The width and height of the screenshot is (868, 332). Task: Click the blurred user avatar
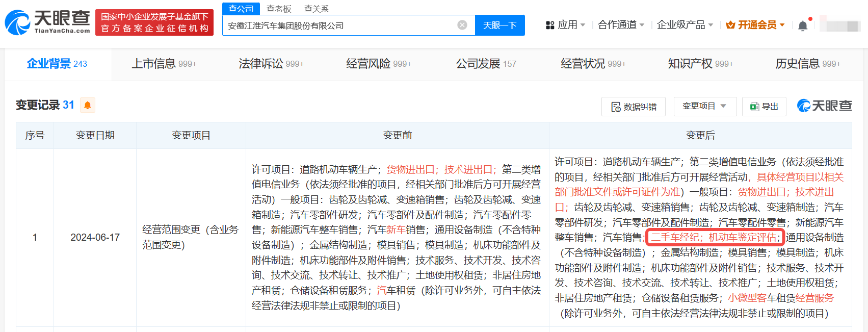840,25
